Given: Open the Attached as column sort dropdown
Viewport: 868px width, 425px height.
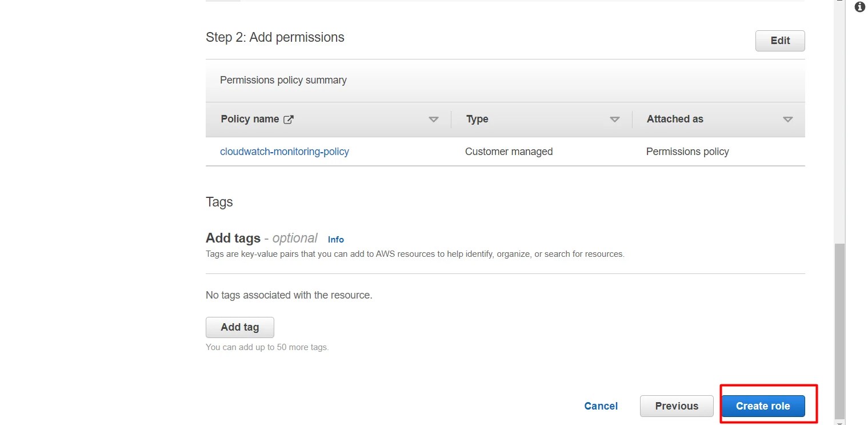Looking at the screenshot, I should point(788,120).
